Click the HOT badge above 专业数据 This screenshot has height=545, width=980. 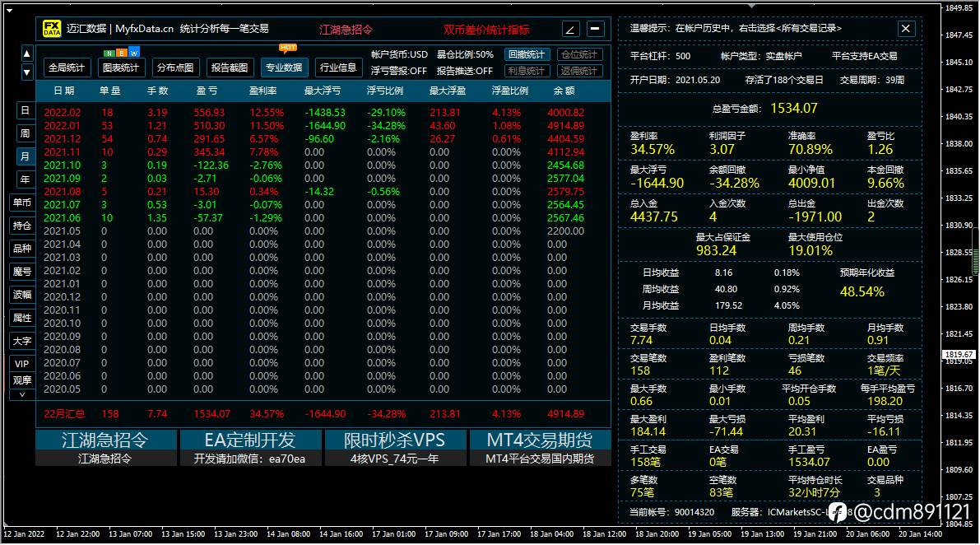tap(288, 48)
